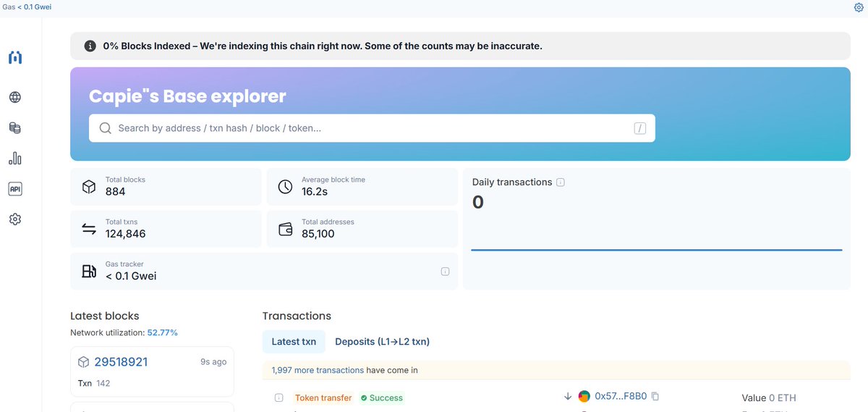
Task: Click the Gas tracker < 0.1 Gwei value
Action: [131, 276]
